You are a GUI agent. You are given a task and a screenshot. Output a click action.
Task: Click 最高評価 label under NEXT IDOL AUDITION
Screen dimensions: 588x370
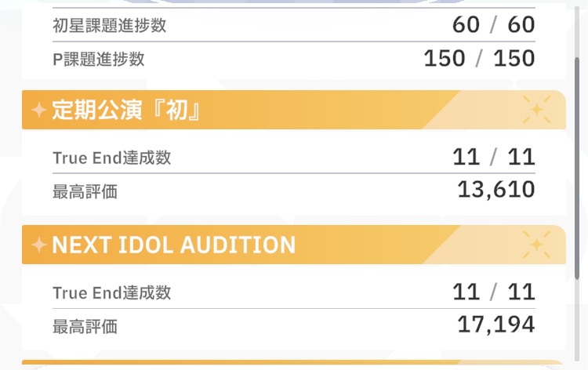(x=85, y=326)
